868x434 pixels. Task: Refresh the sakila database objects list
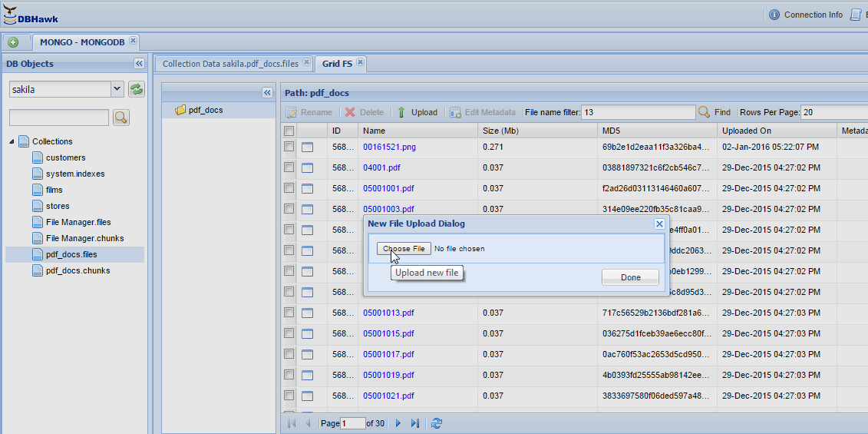[x=136, y=88]
